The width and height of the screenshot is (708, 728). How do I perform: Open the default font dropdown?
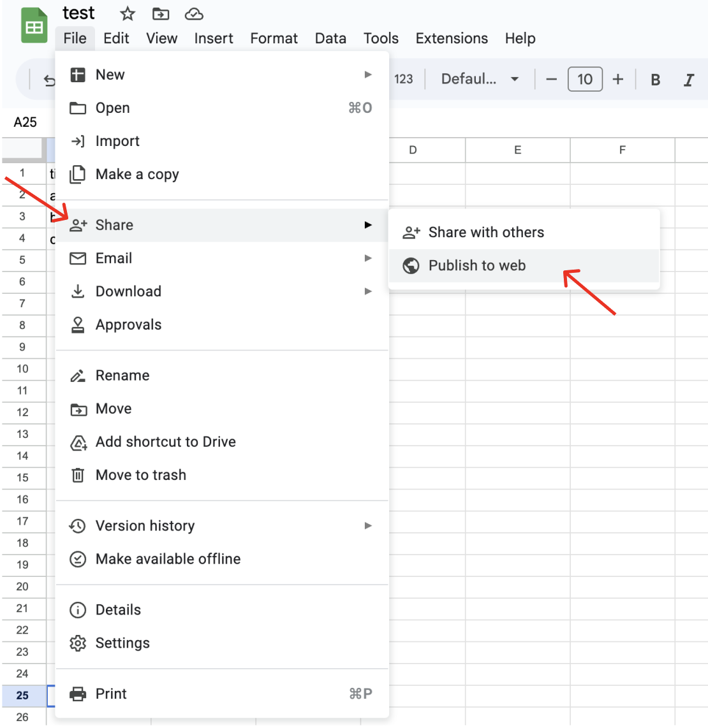point(480,80)
